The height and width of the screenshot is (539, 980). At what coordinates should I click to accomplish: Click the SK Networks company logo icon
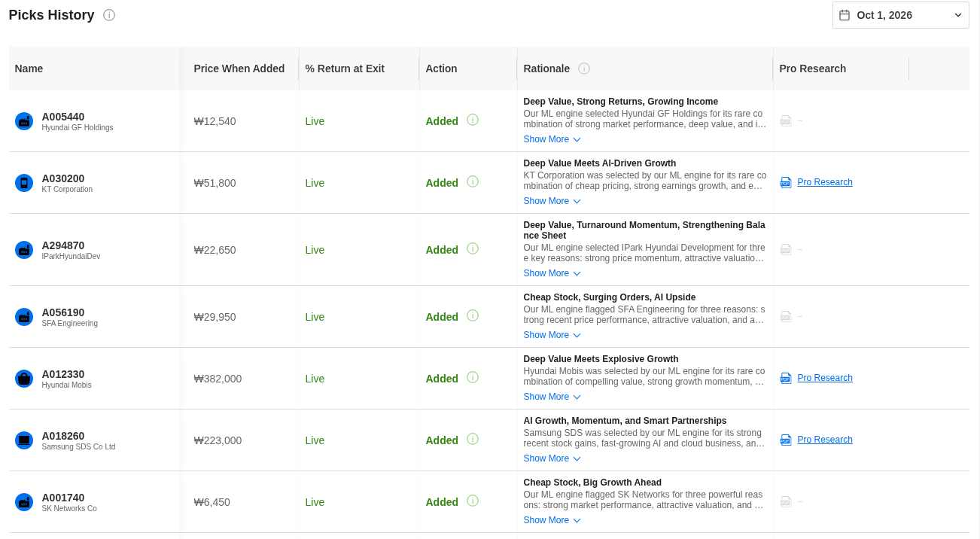(24, 502)
